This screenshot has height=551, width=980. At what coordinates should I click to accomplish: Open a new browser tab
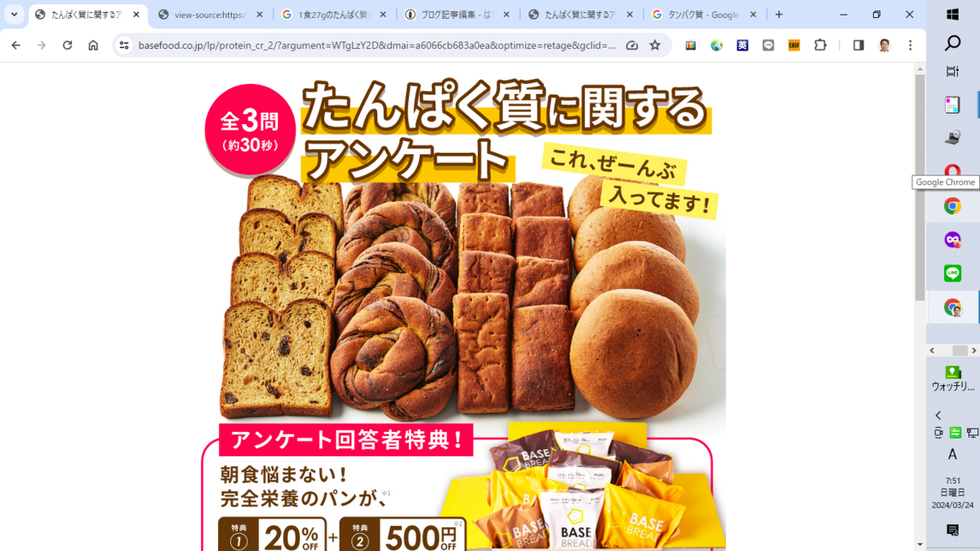[x=779, y=15]
